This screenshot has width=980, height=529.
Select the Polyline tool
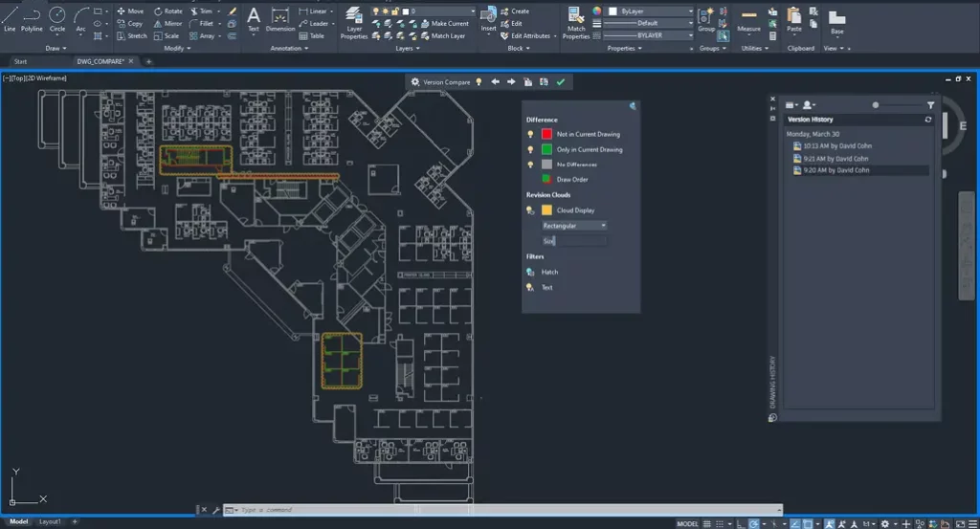click(x=32, y=19)
